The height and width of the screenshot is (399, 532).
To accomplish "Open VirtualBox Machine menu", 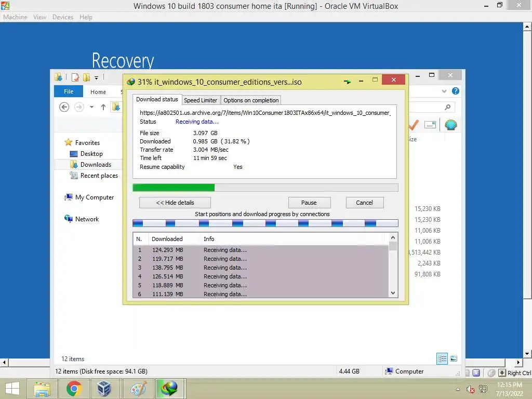I will tap(15, 17).
